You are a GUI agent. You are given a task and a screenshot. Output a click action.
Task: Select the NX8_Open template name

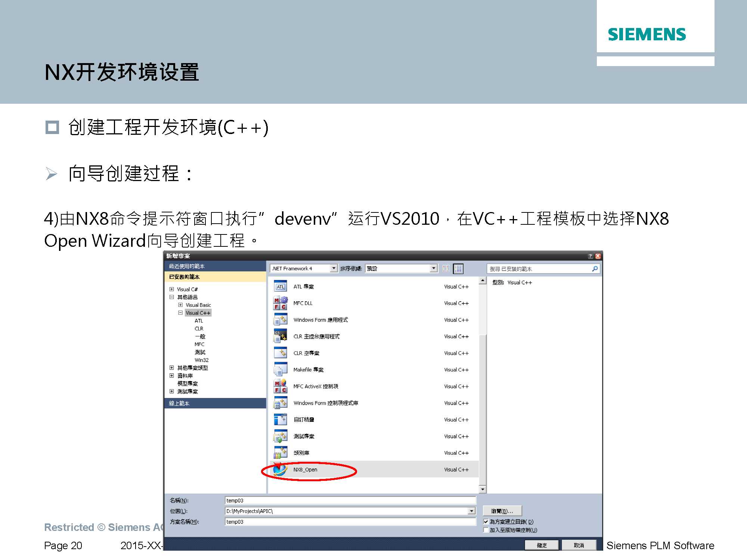(305, 469)
